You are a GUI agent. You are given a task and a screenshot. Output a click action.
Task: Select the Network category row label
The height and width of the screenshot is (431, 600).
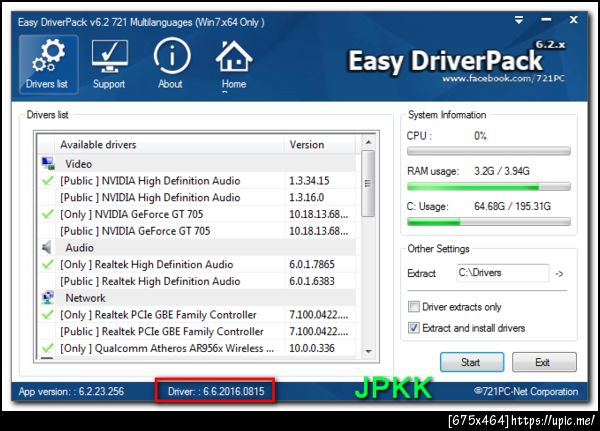(x=85, y=298)
